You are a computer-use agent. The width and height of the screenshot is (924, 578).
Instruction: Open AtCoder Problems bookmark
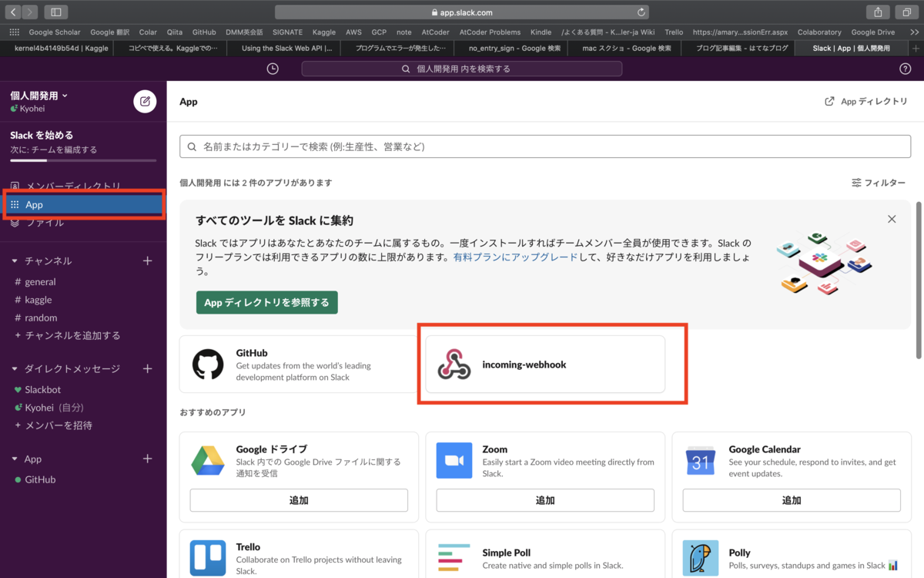pos(490,32)
